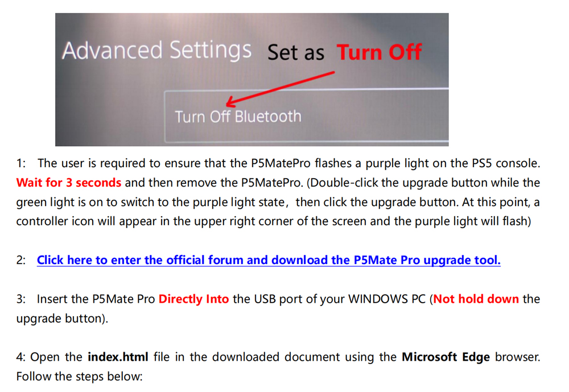
Task: Click the bold "Microsoft Edge" text
Action: coord(446,357)
